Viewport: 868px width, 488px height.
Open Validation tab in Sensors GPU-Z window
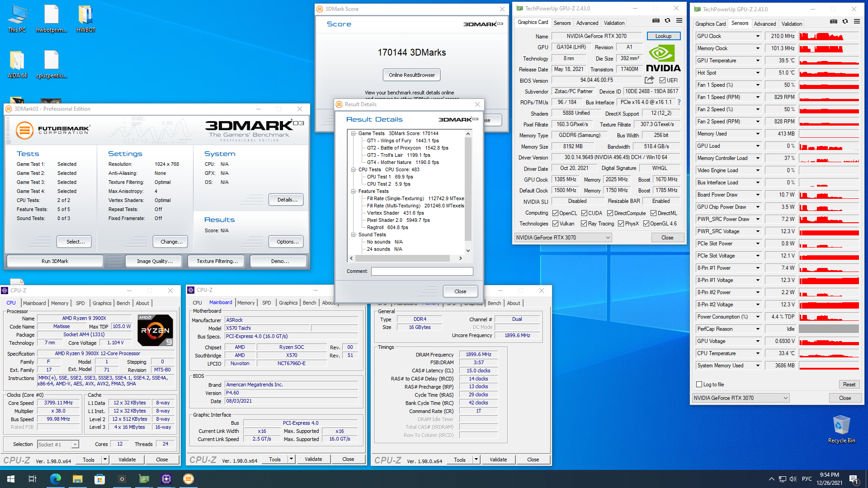point(792,24)
